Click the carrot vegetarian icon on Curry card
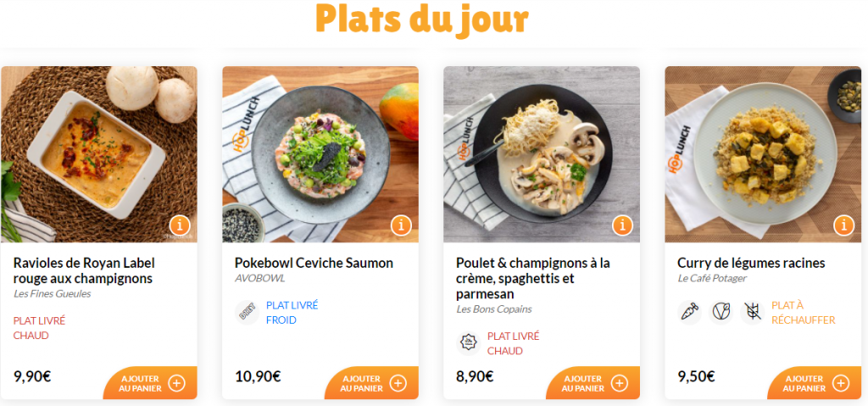The width and height of the screenshot is (868, 406). 690,312
